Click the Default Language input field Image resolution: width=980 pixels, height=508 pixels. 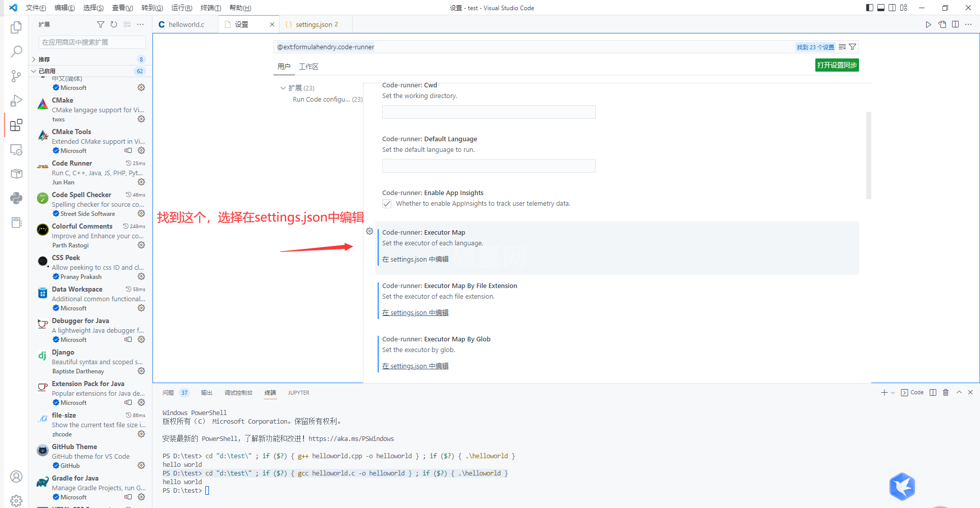click(488, 166)
